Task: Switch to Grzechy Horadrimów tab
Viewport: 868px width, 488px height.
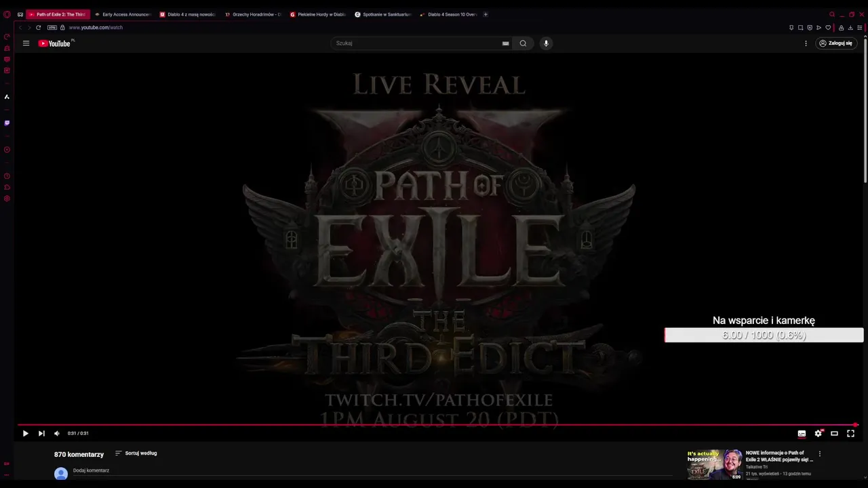Action: pos(253,14)
